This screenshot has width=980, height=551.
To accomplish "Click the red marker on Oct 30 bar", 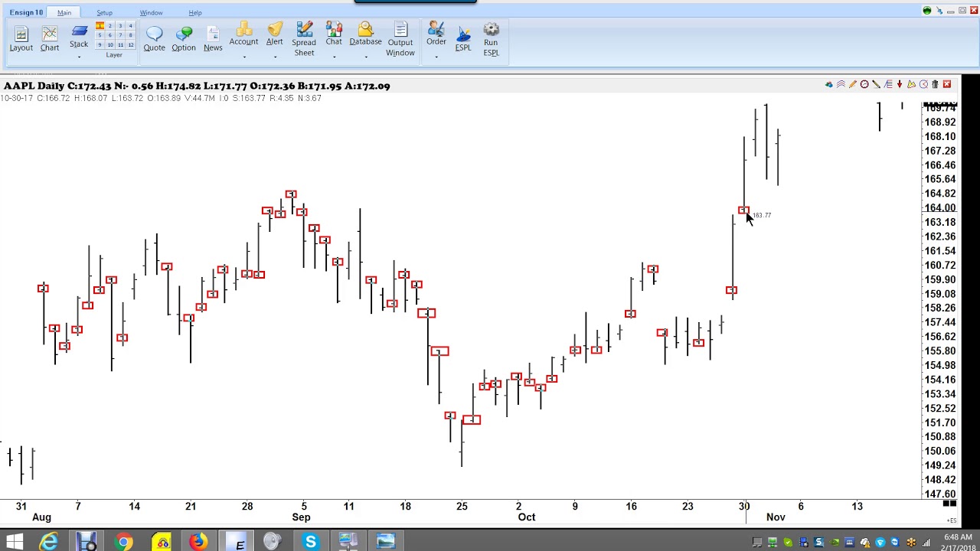I will click(743, 210).
